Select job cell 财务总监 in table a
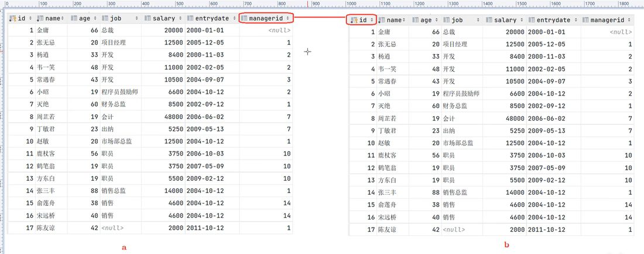 121,104
